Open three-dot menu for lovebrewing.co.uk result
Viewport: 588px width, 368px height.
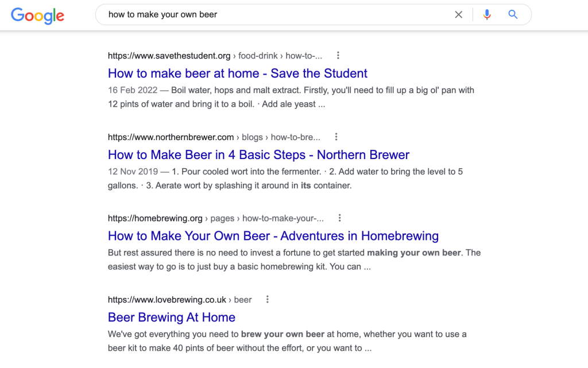(268, 300)
